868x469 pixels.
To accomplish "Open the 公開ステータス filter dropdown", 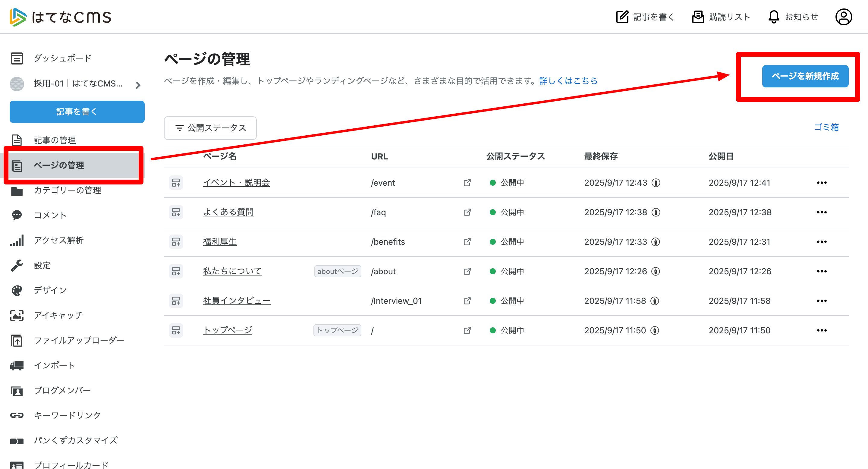I will coord(210,128).
